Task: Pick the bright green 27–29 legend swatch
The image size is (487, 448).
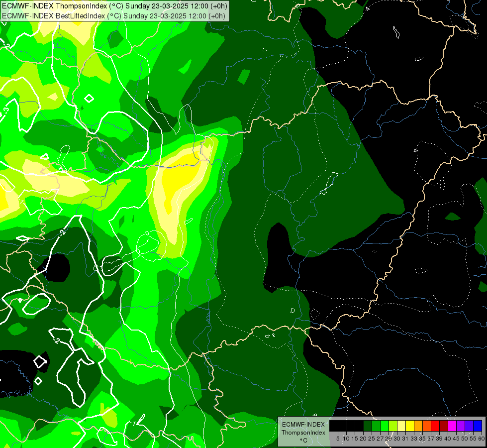Action: (x=385, y=426)
